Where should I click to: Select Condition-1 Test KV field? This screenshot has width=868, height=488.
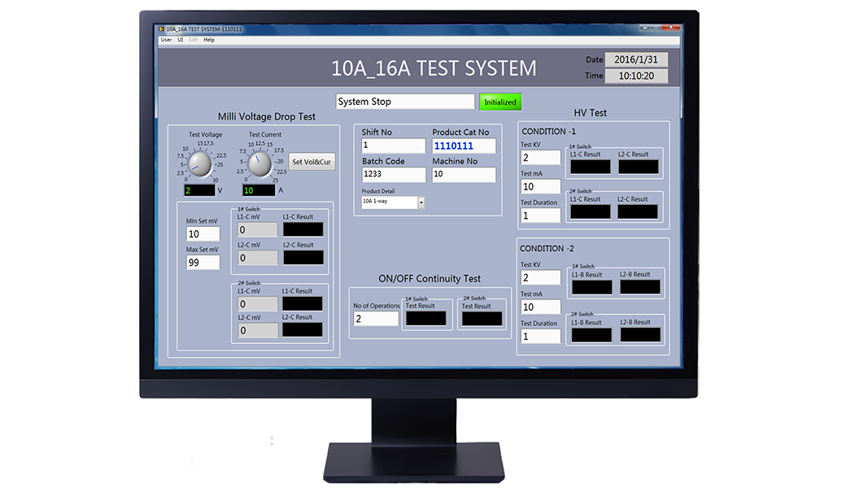click(540, 158)
